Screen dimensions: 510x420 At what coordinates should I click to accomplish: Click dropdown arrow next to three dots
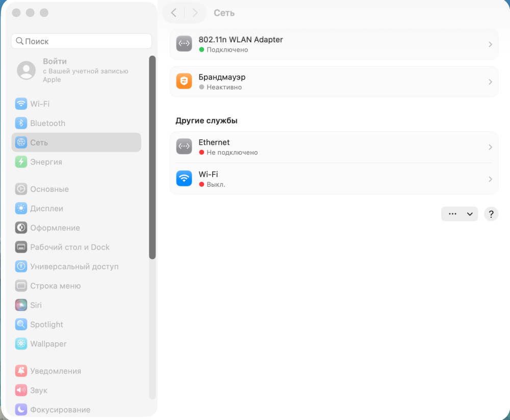470,214
